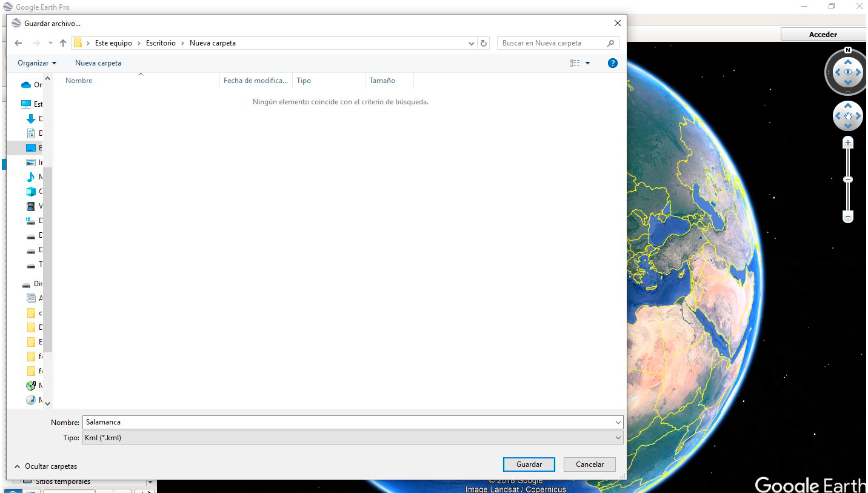The height and width of the screenshot is (493, 868).
Task: Open the Vídeos film strip icon
Action: pos(31,206)
